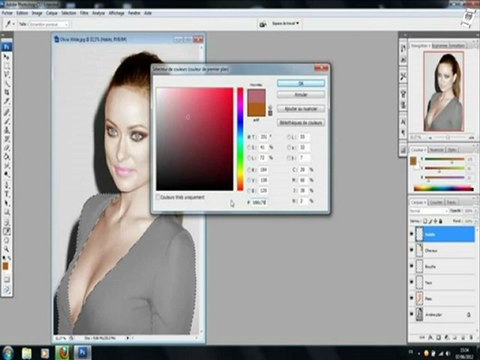
Task: Click the lock all padlock icon
Action: (440, 221)
